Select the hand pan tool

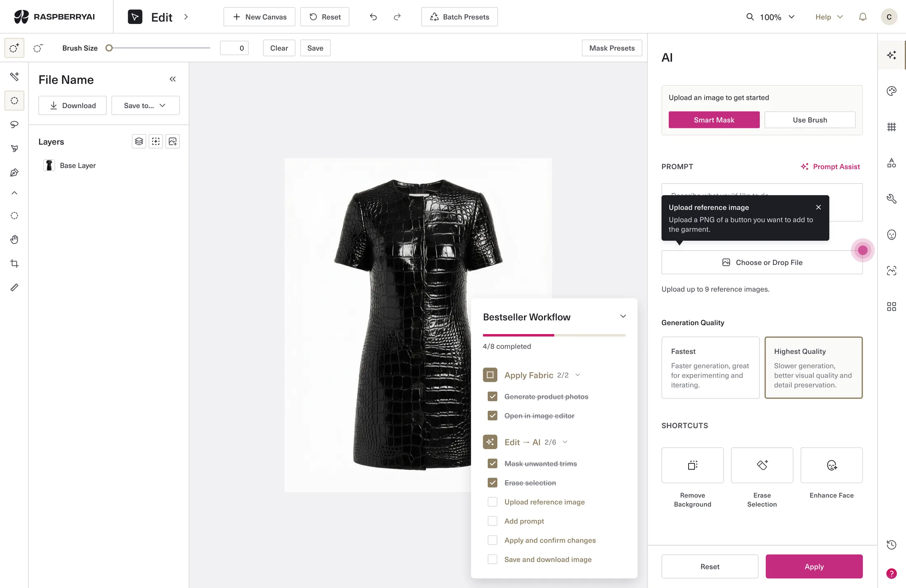click(x=14, y=239)
